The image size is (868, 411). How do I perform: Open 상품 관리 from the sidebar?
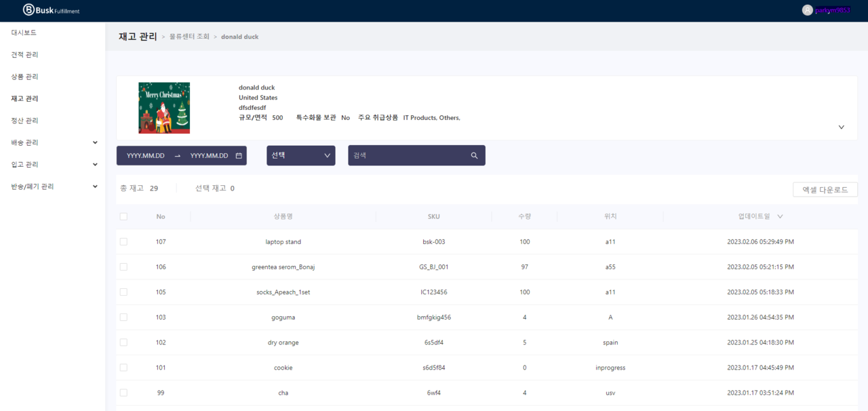pyautogui.click(x=25, y=77)
